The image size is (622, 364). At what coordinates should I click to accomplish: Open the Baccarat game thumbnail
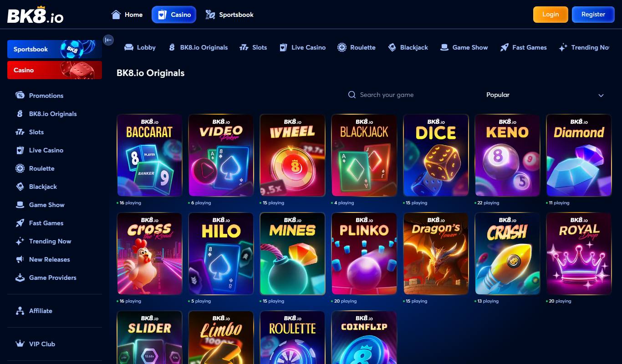click(x=149, y=155)
